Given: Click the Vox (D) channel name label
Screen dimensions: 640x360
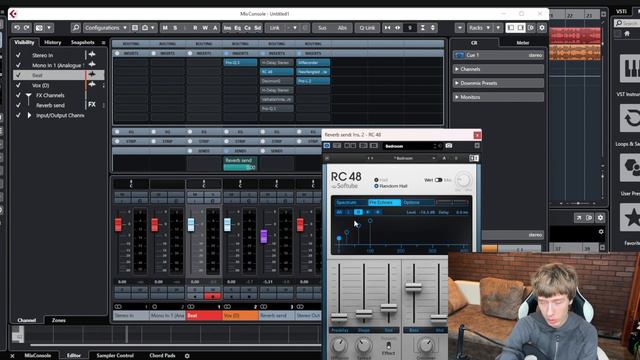Looking at the screenshot, I should [x=240, y=316].
